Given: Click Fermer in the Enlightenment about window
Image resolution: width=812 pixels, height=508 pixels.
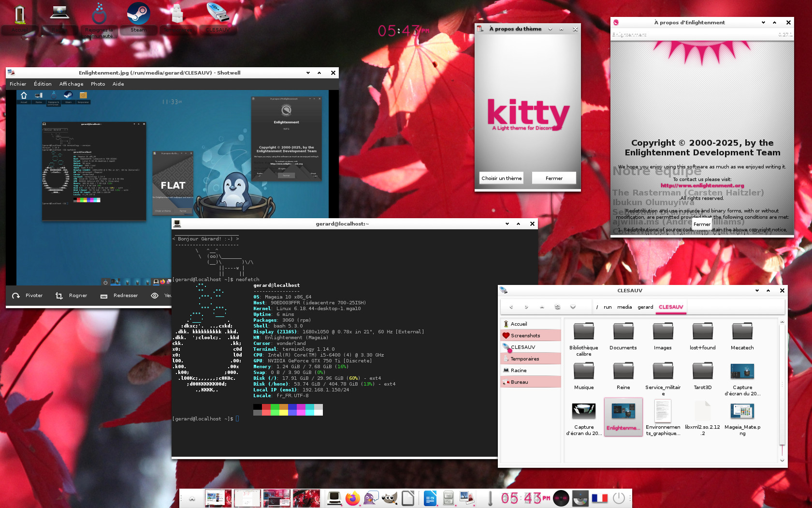Looking at the screenshot, I should (702, 224).
